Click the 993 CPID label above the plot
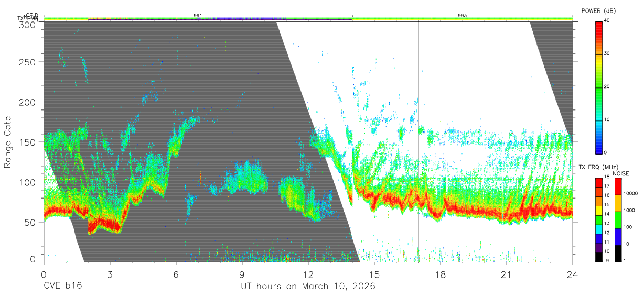Screen dimensions: 644x297 [462, 16]
